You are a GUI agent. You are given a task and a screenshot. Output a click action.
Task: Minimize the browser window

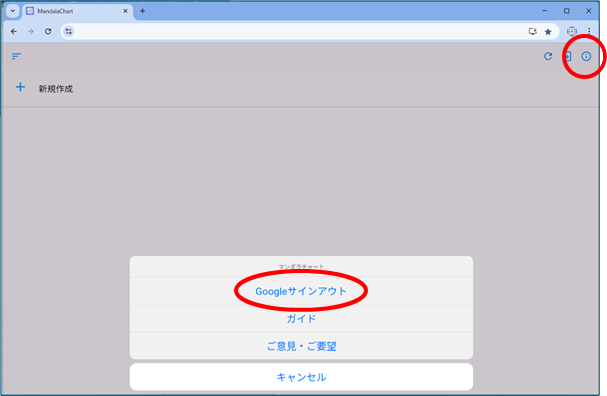pos(545,11)
